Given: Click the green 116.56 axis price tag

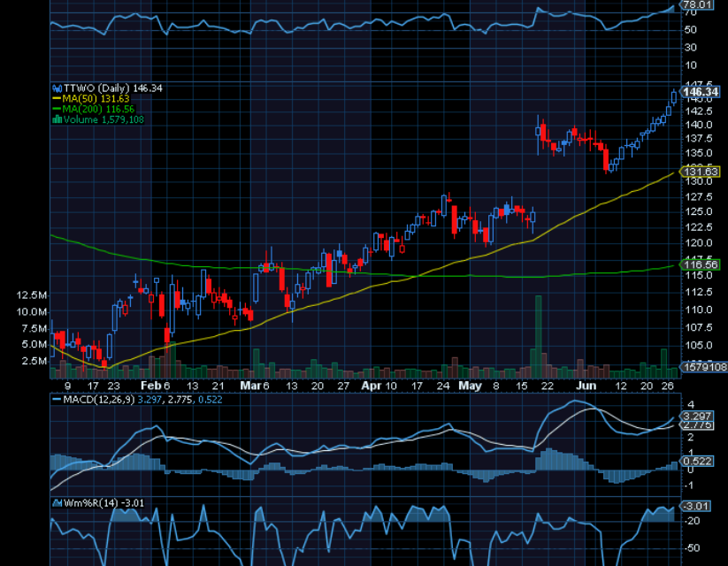Looking at the screenshot, I should (701, 264).
